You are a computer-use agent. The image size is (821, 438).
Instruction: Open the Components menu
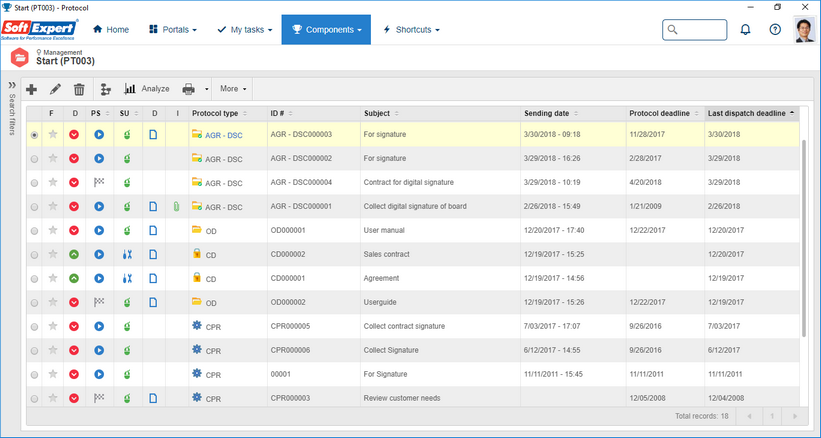click(x=326, y=30)
